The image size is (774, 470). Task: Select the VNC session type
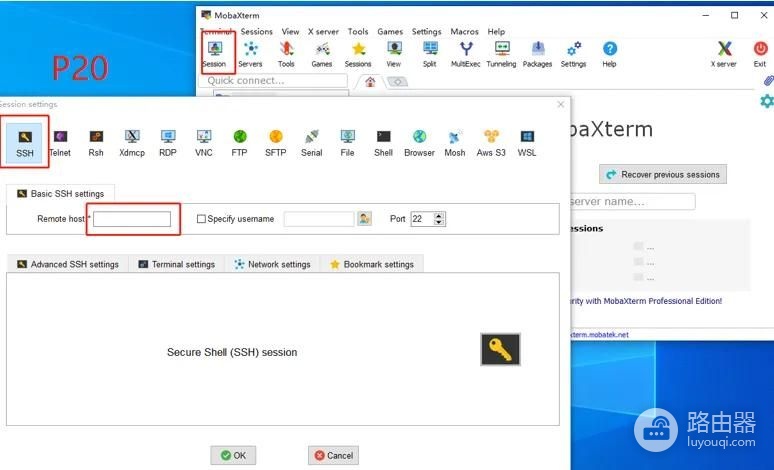204,143
